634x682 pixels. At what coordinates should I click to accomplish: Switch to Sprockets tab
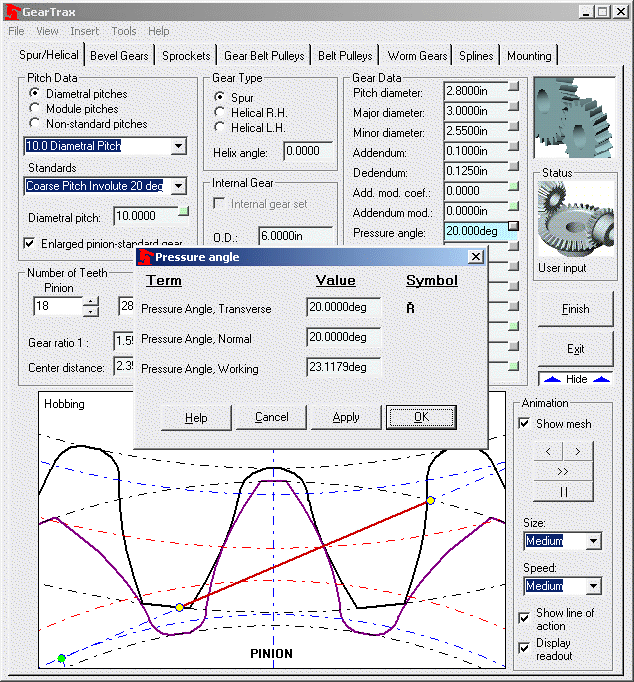point(186,56)
